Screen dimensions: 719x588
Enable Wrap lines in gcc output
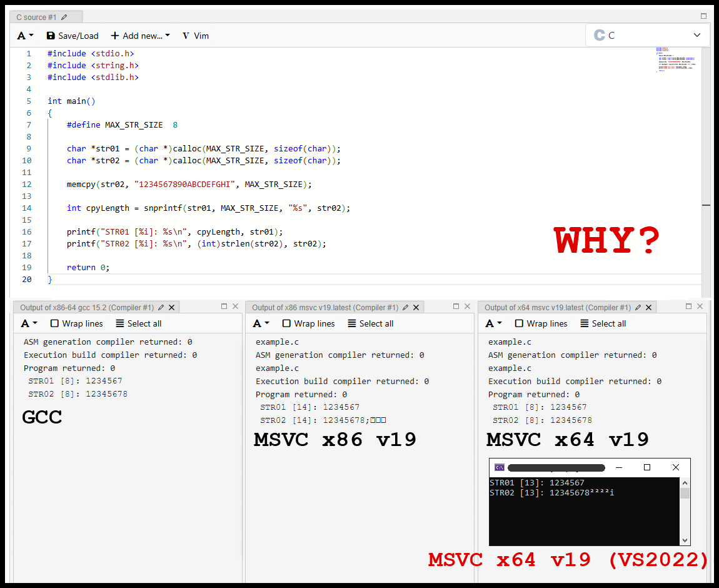76,323
